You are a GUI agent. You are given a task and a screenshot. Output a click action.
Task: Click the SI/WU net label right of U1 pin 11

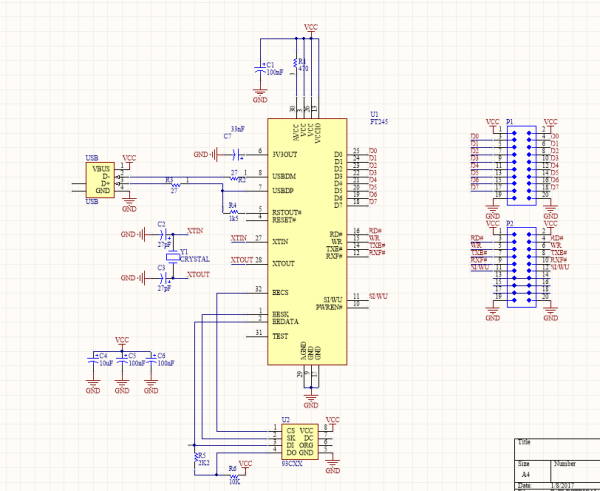[x=378, y=296]
